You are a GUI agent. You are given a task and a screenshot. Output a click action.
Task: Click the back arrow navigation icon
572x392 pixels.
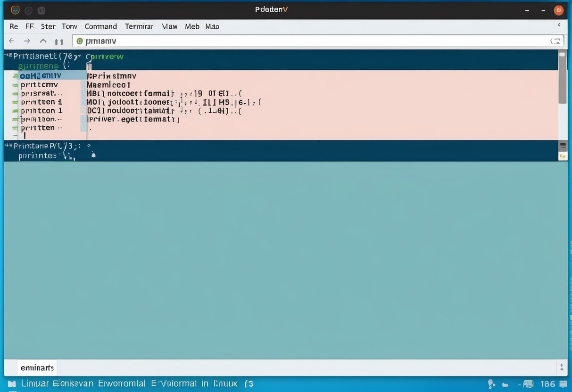[x=11, y=41]
